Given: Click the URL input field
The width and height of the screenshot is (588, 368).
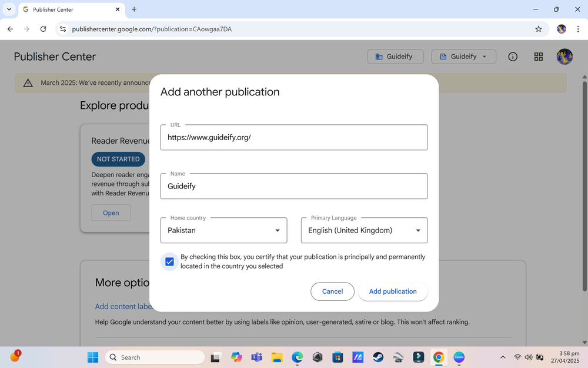Looking at the screenshot, I should point(294,137).
